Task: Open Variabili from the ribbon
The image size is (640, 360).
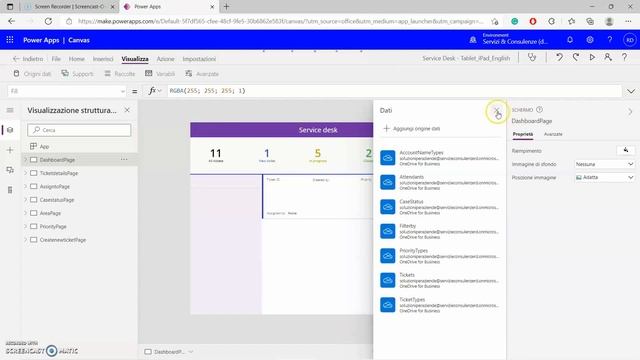Action: (x=160, y=73)
